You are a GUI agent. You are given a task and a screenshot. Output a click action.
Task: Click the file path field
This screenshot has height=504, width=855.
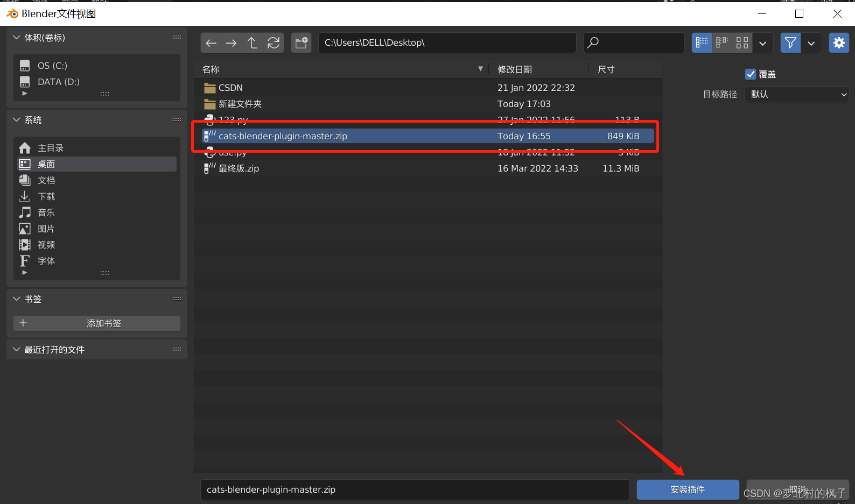coord(447,43)
